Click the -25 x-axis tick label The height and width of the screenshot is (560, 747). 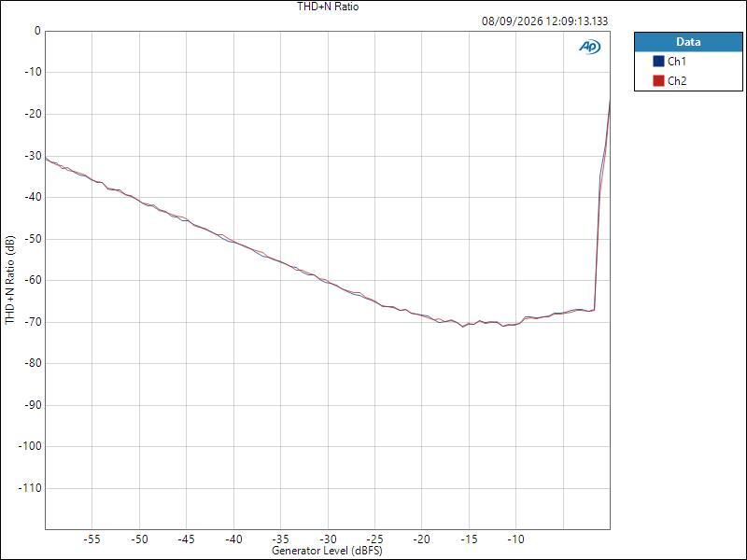pos(374,539)
